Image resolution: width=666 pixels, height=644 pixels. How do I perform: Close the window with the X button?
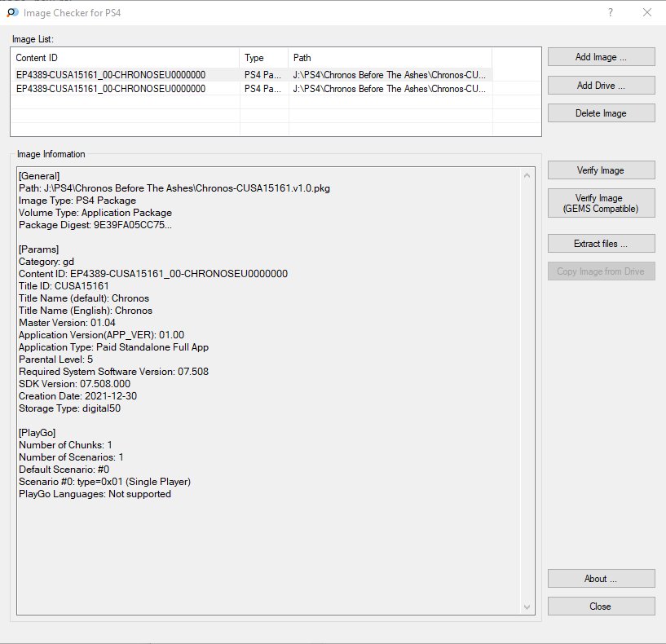point(647,12)
